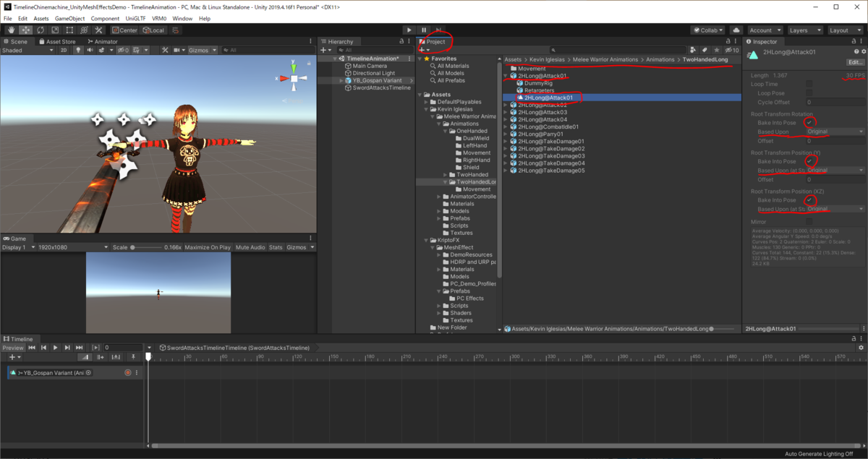The image size is (868, 459).
Task: Open the Window menu
Action: [x=182, y=18]
